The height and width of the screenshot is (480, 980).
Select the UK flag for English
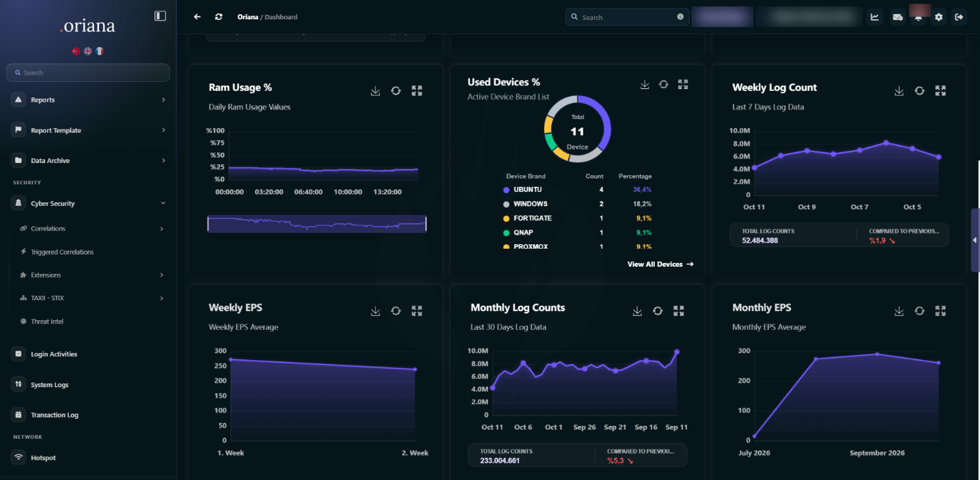[88, 51]
